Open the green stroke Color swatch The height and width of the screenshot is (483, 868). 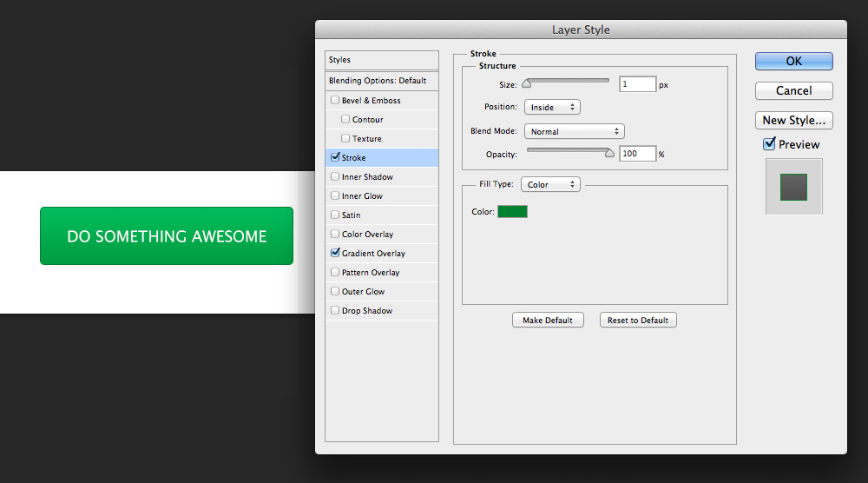point(512,211)
